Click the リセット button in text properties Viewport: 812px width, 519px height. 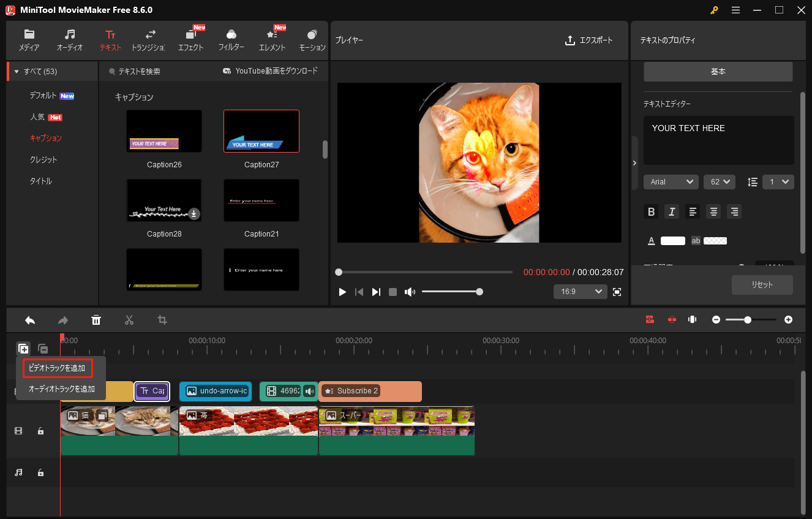[762, 284]
